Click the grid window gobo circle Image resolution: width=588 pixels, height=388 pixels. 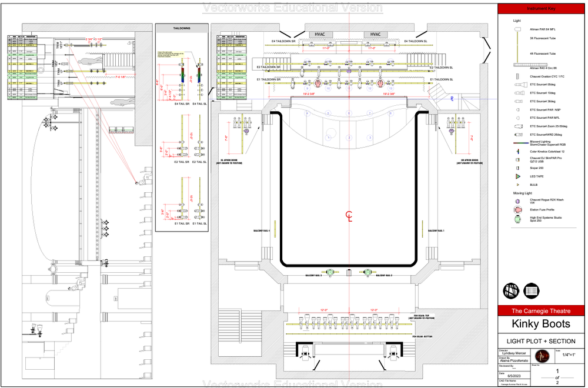tap(531, 291)
